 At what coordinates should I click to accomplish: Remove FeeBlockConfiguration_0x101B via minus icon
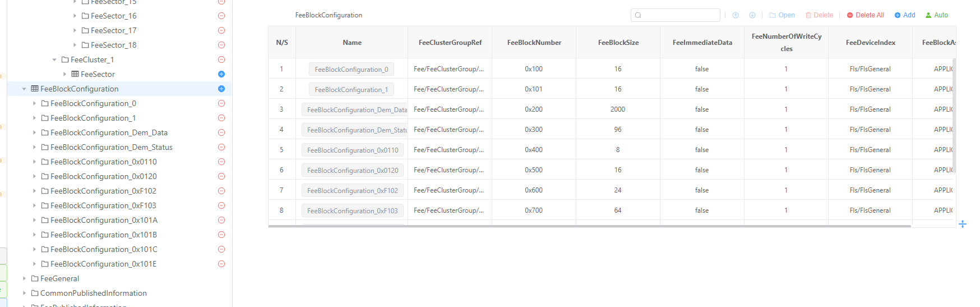221,235
